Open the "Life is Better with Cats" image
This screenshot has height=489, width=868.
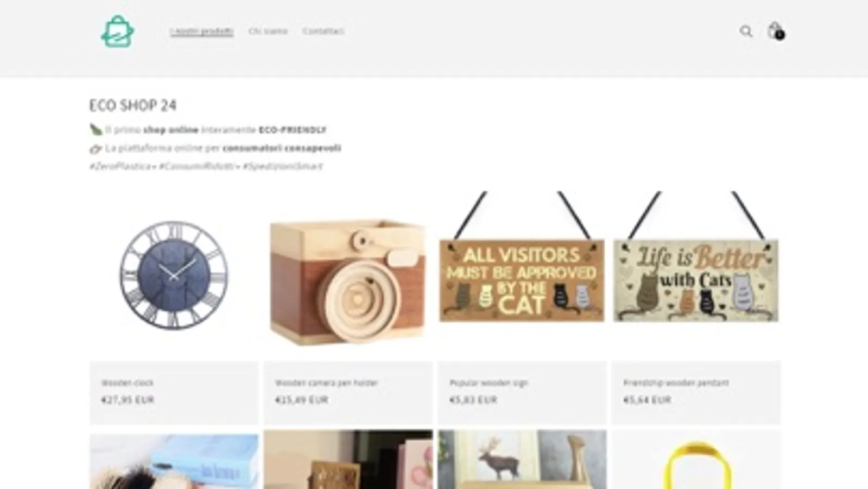[x=696, y=275]
